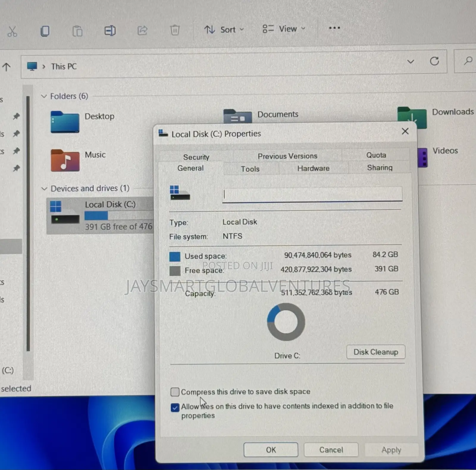The image size is (476, 470).
Task: Collapse the Devices and drives (1) group
Action: click(44, 188)
